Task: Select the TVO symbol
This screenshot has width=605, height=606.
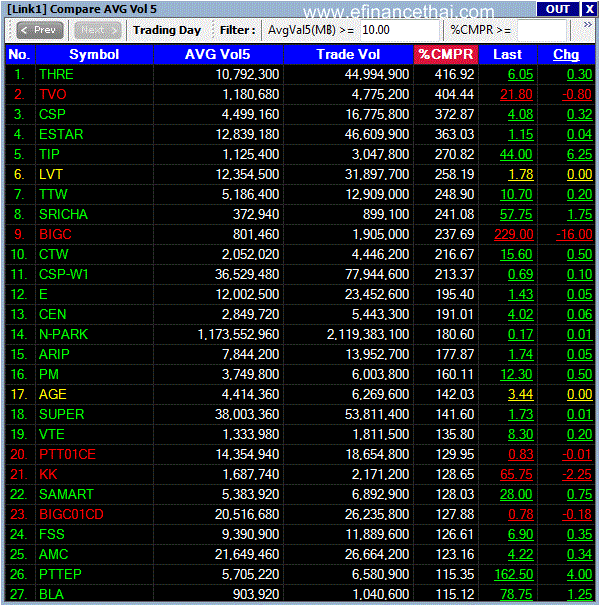Action: coord(53,94)
